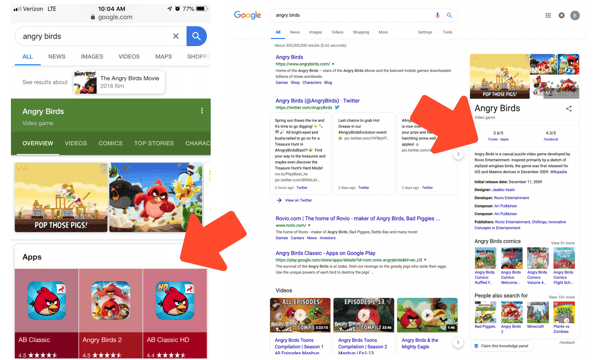Open the desktop Shopping tab
This screenshot has width=600, height=360.
pyautogui.click(x=361, y=33)
